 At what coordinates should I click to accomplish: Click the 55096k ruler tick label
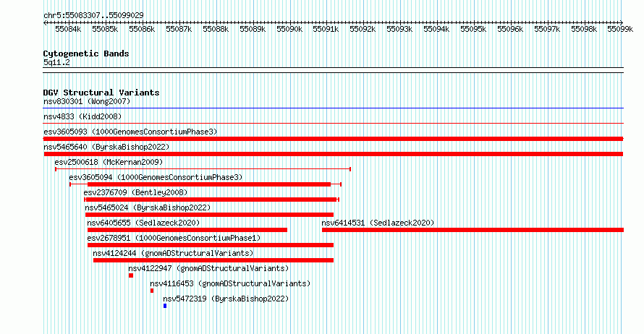[x=510, y=29]
